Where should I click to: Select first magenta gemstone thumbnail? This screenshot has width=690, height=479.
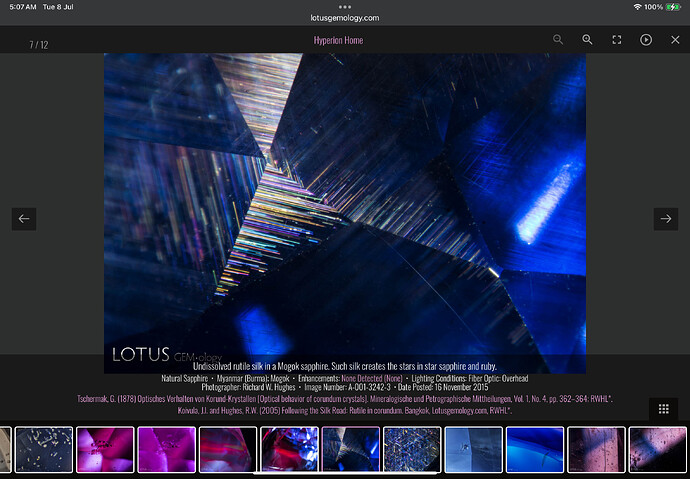[x=105, y=449]
